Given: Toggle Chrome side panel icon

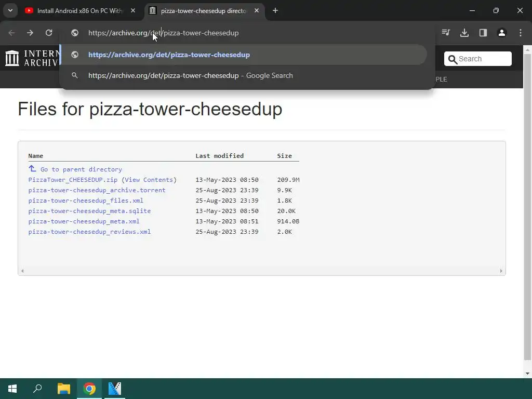Looking at the screenshot, I should pyautogui.click(x=483, y=33).
